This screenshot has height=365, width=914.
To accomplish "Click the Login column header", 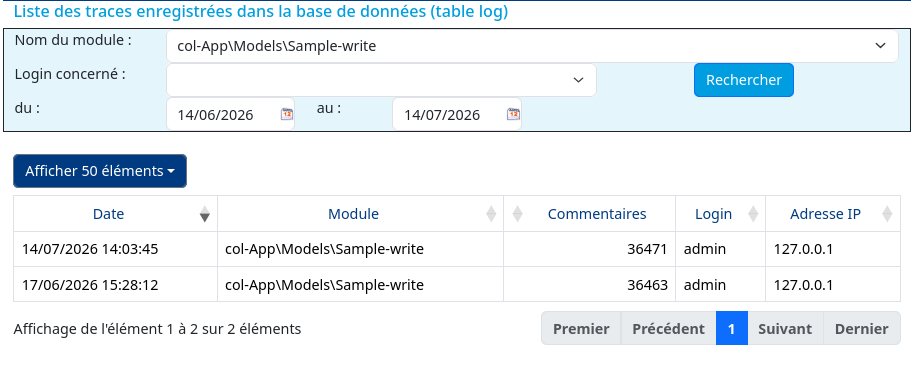I will tap(720, 214).
